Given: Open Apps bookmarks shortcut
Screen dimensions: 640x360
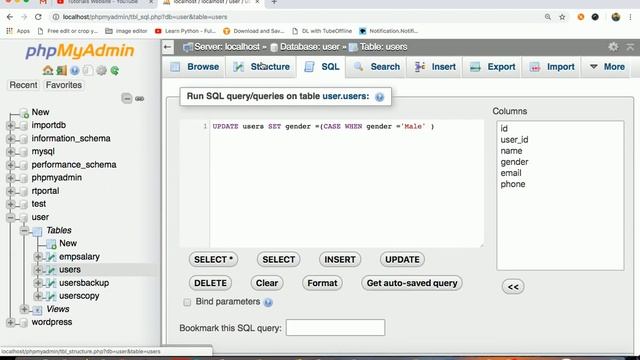Looking at the screenshot, I should [x=18, y=31].
